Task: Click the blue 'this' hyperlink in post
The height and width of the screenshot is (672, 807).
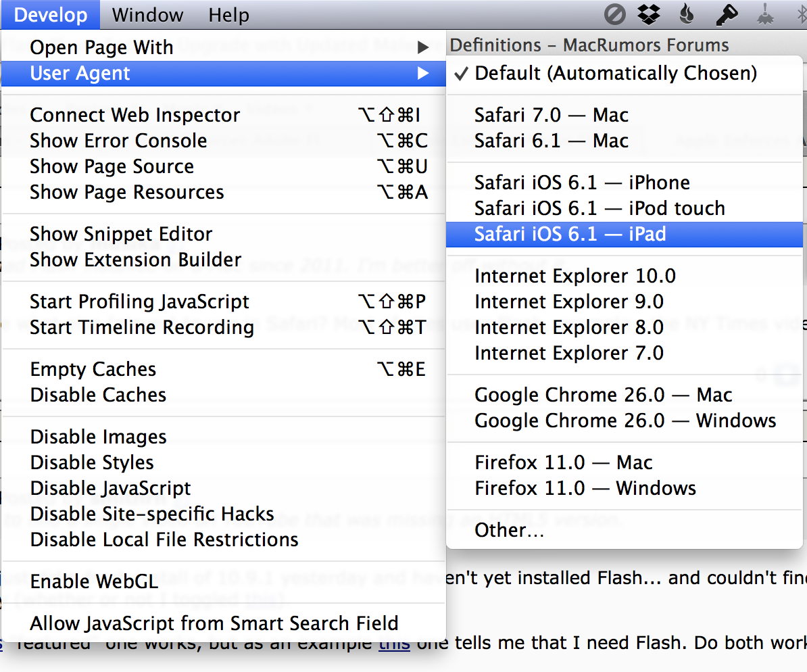Action: tap(394, 643)
